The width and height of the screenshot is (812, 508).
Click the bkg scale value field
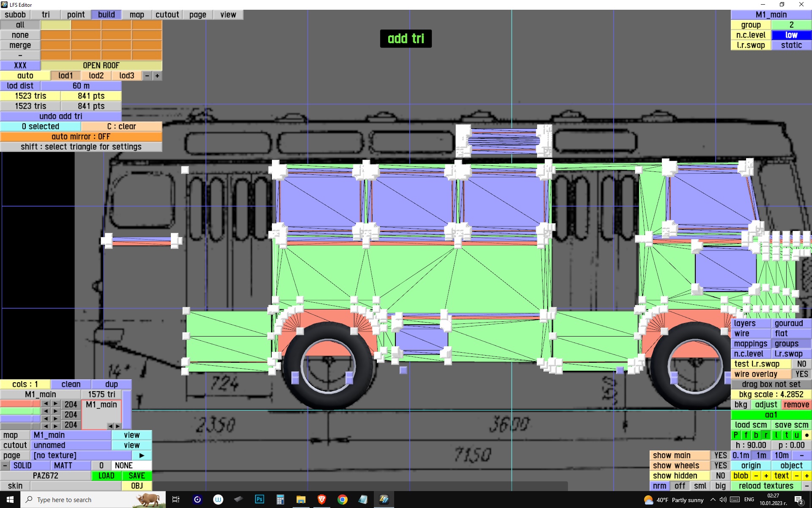pos(771,395)
